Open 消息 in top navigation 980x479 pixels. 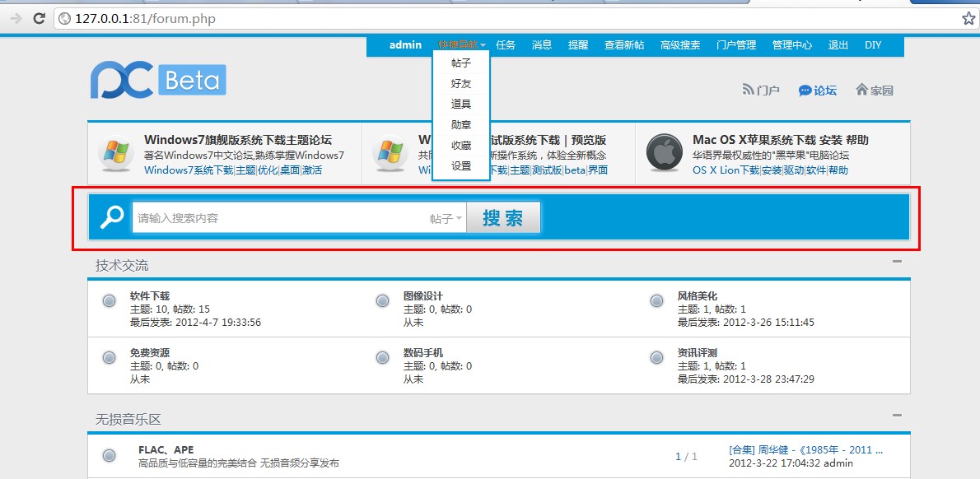(542, 45)
